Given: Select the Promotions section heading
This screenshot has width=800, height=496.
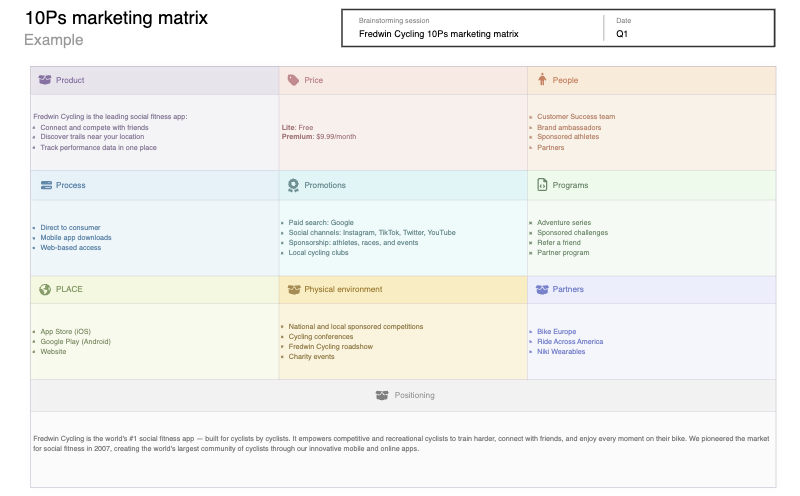Looking at the screenshot, I should (x=324, y=185).
